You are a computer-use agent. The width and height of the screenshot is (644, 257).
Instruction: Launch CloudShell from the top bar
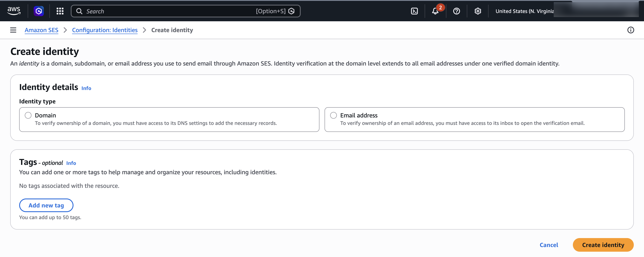point(414,11)
